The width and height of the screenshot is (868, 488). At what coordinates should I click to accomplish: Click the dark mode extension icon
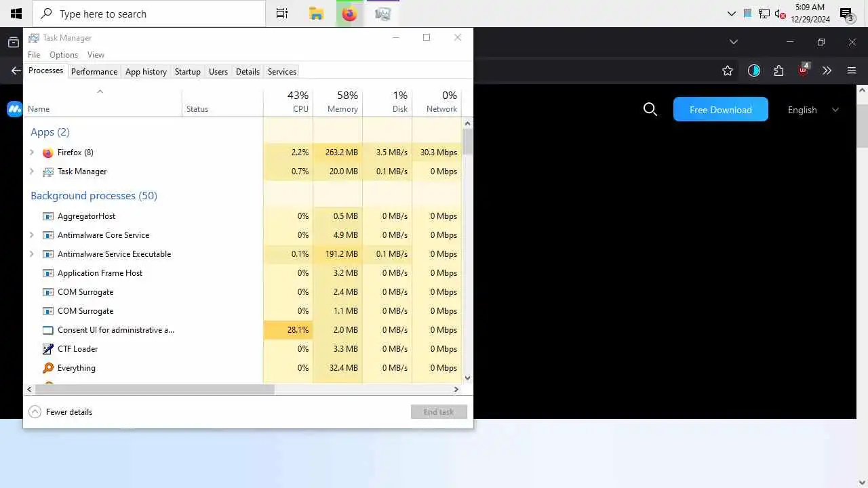[754, 70]
